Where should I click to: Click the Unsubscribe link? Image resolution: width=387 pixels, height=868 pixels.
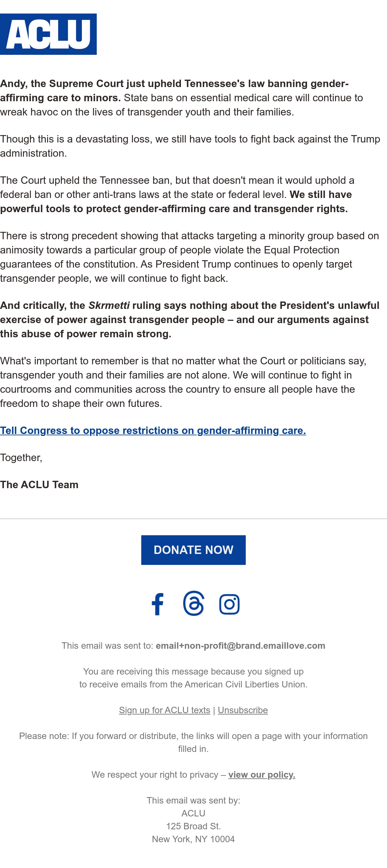click(x=243, y=710)
